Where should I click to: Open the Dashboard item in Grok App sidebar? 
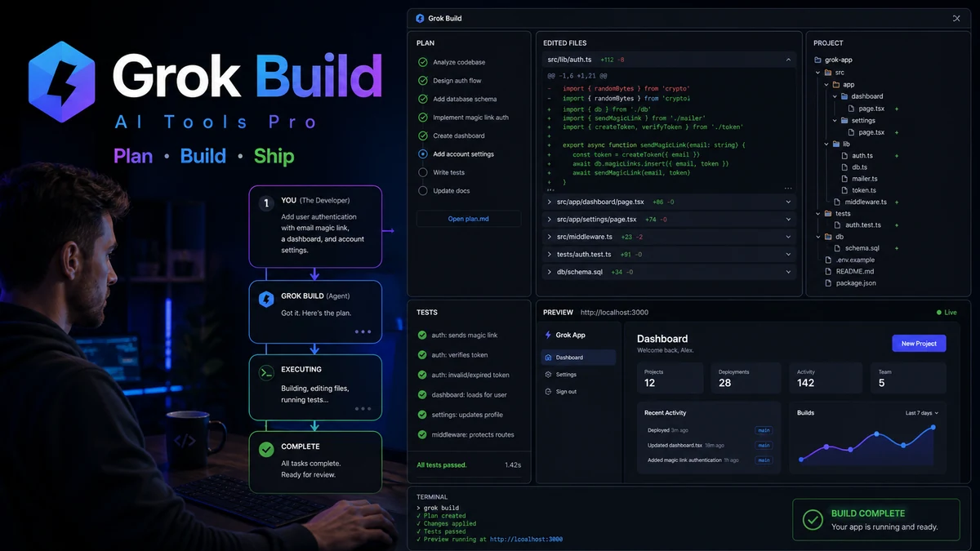(578, 358)
